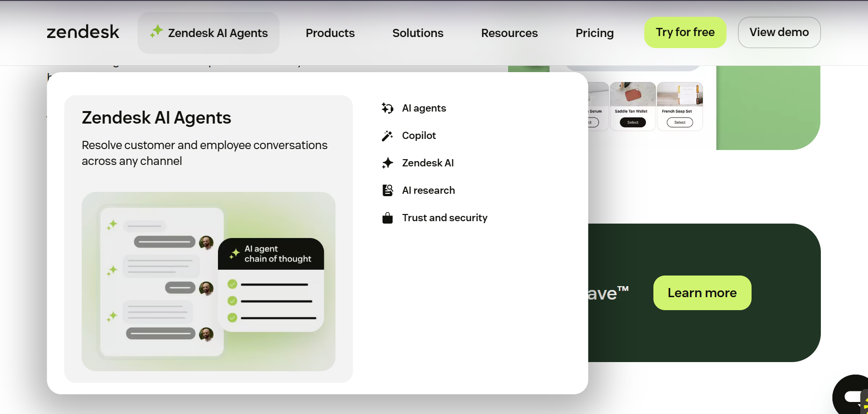Click the Copilot magic wand icon

387,136
